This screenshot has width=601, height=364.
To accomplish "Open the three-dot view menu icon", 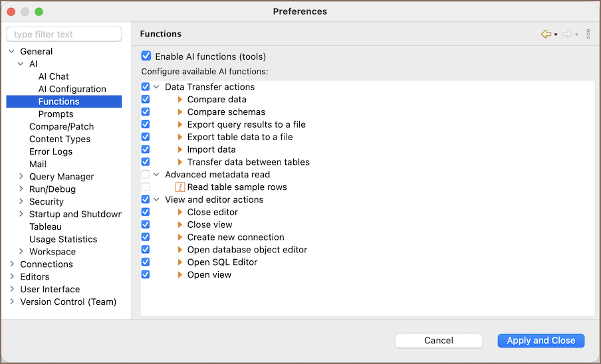I will click(588, 34).
